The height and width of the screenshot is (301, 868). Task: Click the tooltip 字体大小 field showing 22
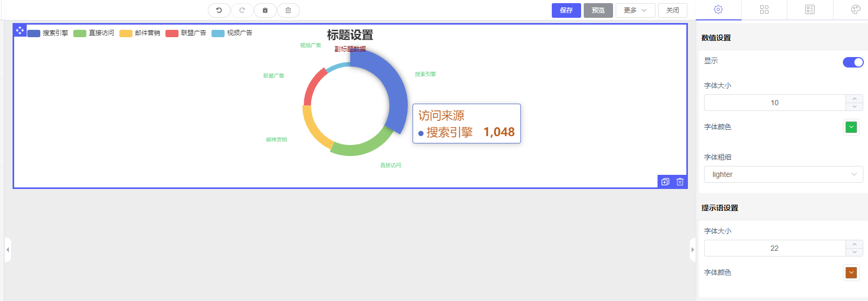pyautogui.click(x=774, y=248)
